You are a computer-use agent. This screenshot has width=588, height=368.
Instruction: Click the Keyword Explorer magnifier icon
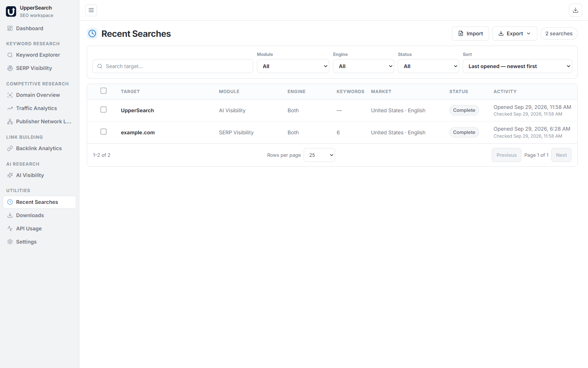click(x=10, y=55)
